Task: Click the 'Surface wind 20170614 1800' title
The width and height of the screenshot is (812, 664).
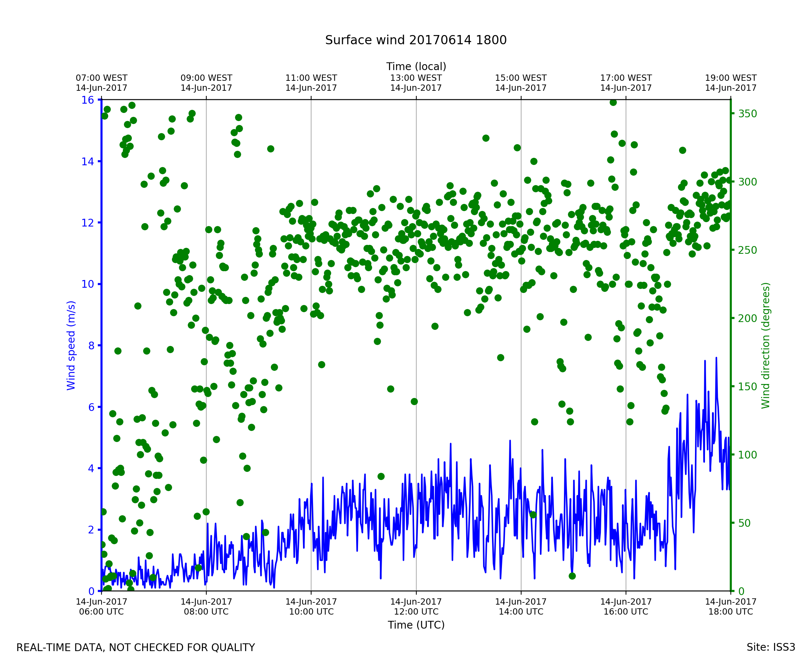Action: coord(416,40)
